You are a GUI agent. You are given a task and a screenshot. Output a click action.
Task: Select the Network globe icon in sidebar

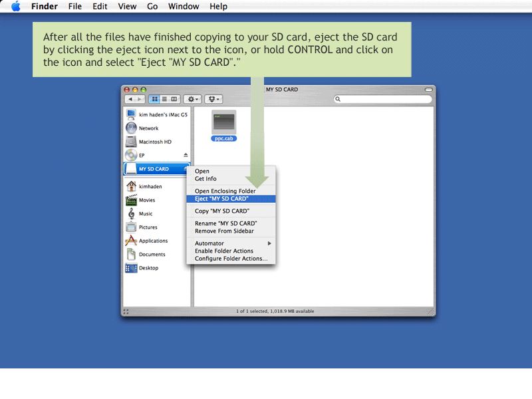pyautogui.click(x=131, y=128)
